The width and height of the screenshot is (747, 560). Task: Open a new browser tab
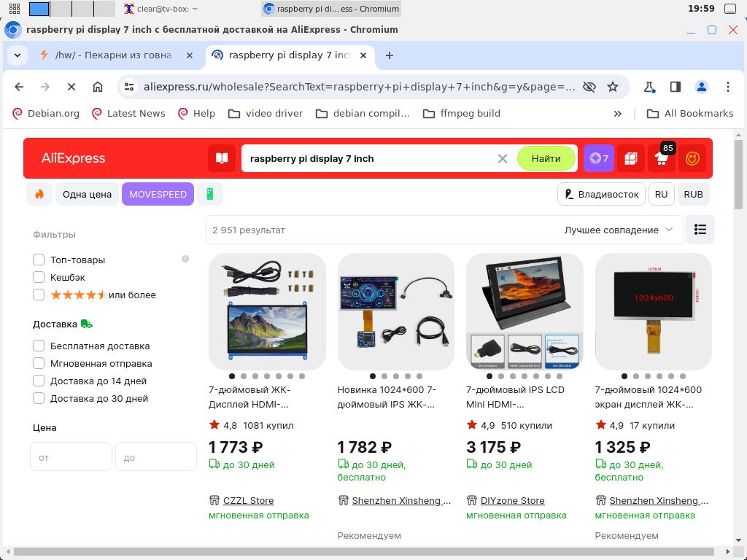(x=390, y=55)
